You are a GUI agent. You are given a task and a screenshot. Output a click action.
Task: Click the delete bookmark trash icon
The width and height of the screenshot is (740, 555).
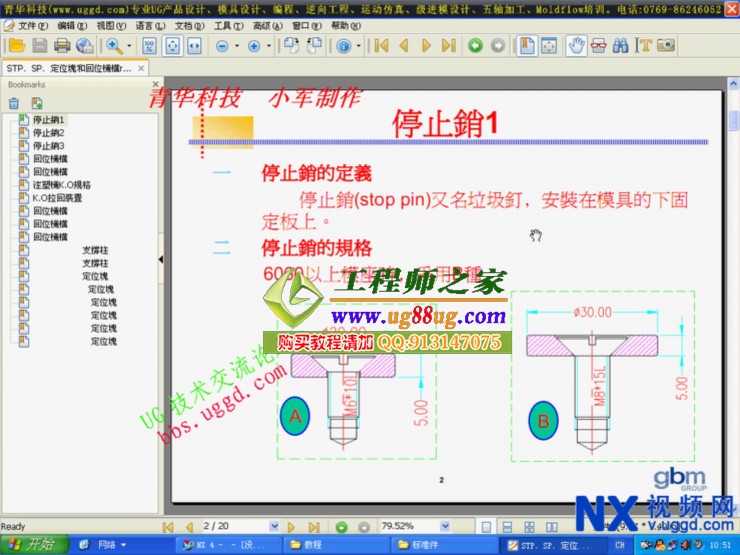(x=14, y=103)
